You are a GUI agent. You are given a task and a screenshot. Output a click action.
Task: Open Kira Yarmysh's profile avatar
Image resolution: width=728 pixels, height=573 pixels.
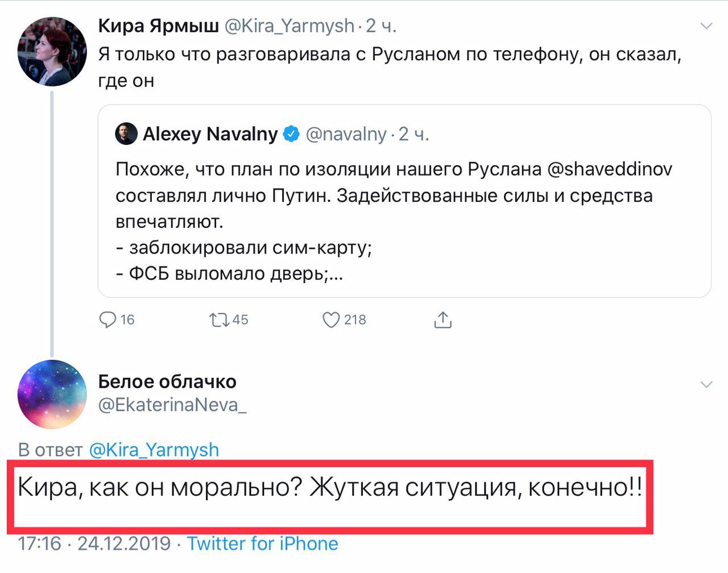[52, 52]
